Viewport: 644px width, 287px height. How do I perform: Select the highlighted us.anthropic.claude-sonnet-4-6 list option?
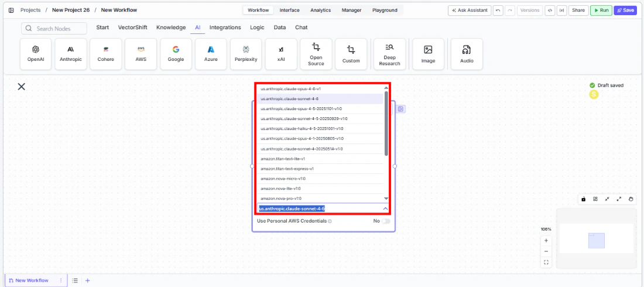(x=320, y=98)
